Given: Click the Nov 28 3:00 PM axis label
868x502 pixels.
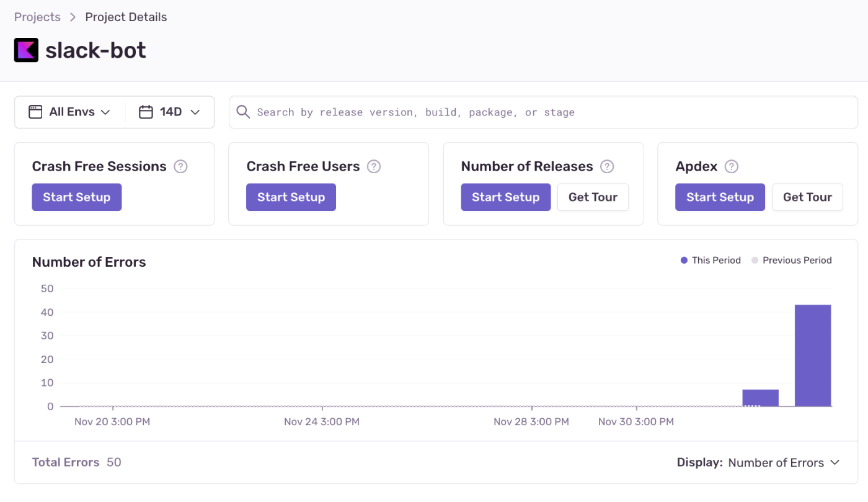Looking at the screenshot, I should click(531, 422).
